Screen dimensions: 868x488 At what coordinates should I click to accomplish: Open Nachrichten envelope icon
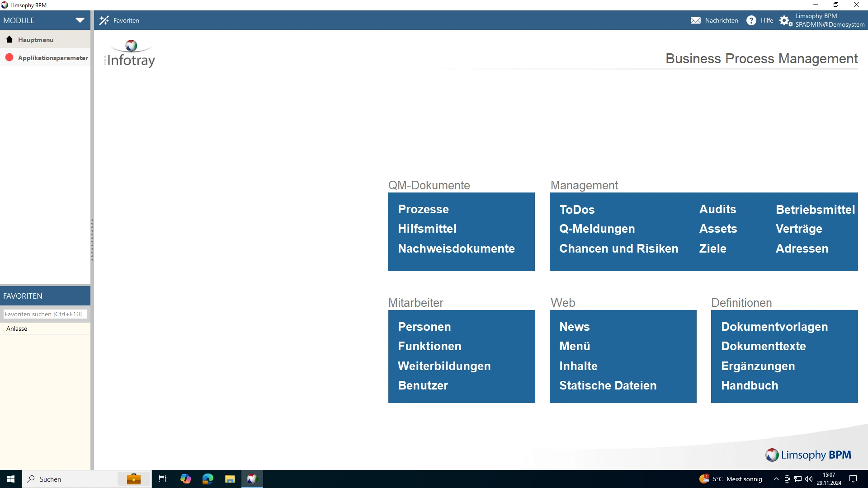click(x=696, y=20)
